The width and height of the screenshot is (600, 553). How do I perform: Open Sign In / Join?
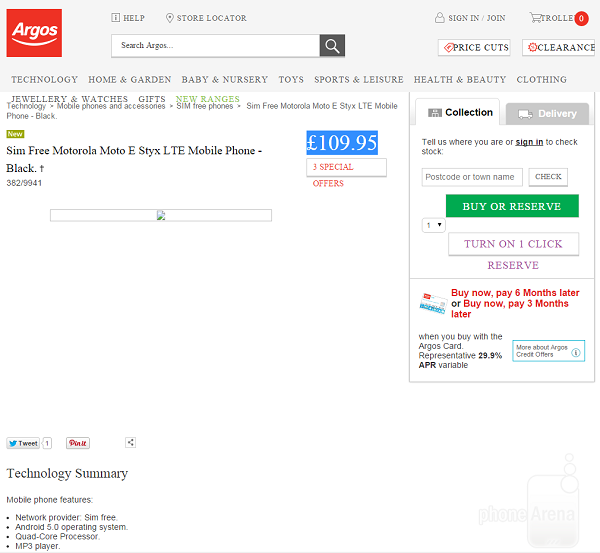[x=477, y=18]
